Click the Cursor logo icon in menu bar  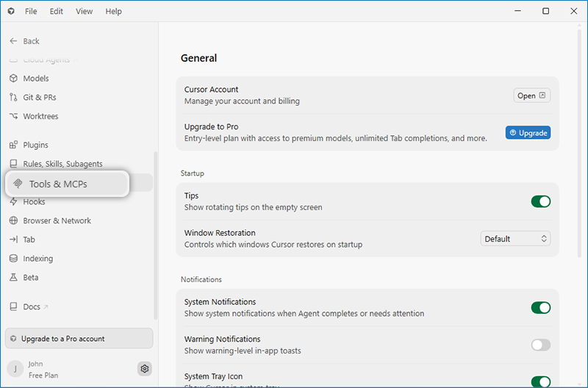pos(11,11)
